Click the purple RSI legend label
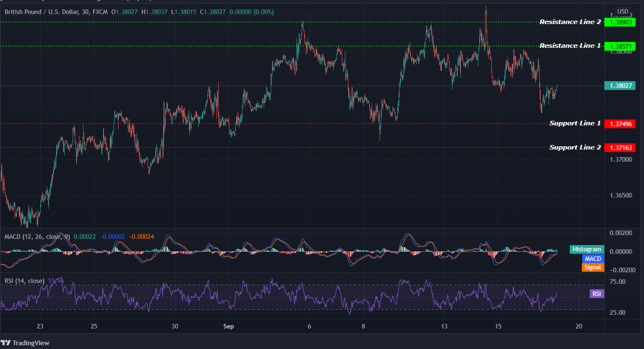Image resolution: width=644 pixels, height=349 pixels. [x=597, y=294]
